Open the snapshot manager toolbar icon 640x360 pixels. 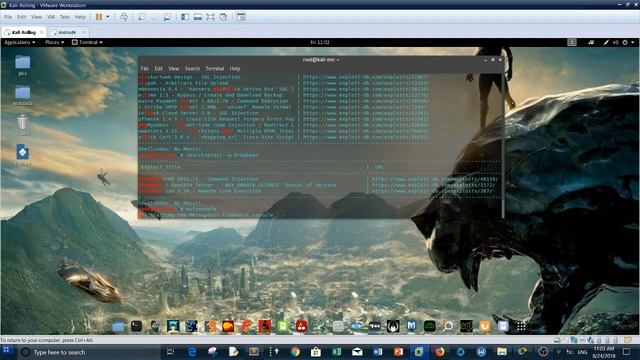(167, 17)
